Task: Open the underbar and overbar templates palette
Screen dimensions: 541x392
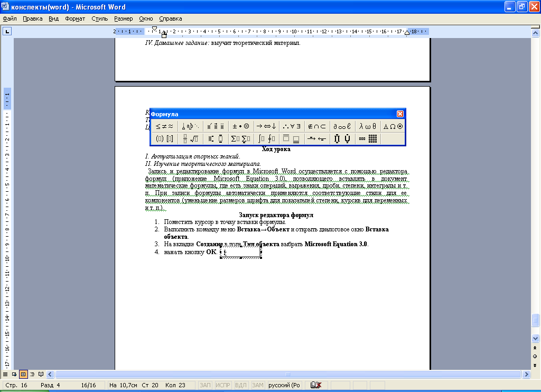Action: pyautogui.click(x=292, y=139)
